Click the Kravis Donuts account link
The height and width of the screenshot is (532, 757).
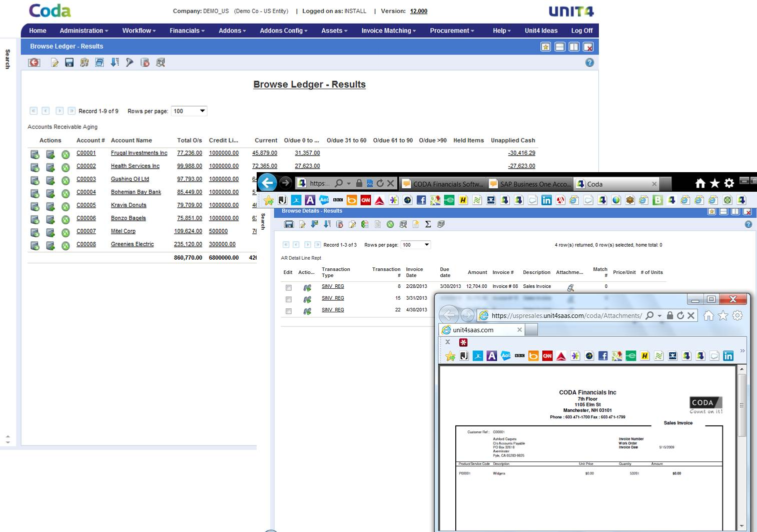click(129, 205)
